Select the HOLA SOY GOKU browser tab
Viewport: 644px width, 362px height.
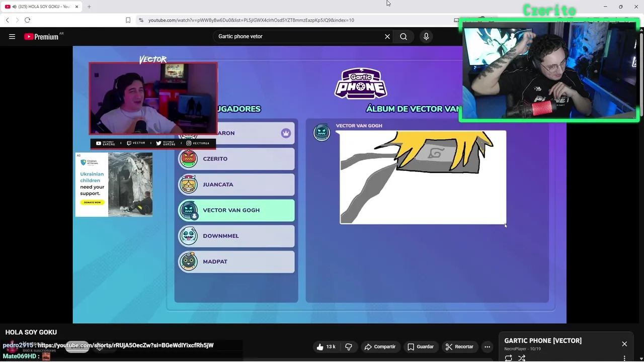tap(41, 7)
